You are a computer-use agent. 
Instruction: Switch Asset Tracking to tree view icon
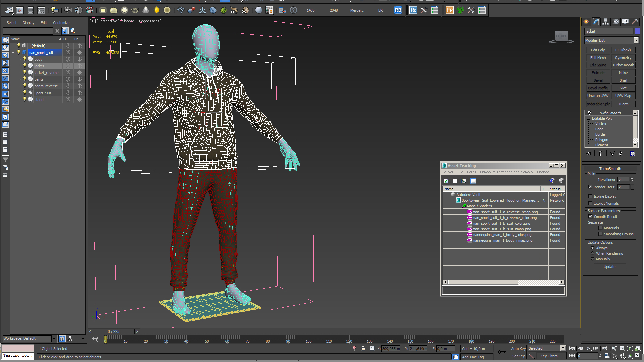click(x=464, y=181)
